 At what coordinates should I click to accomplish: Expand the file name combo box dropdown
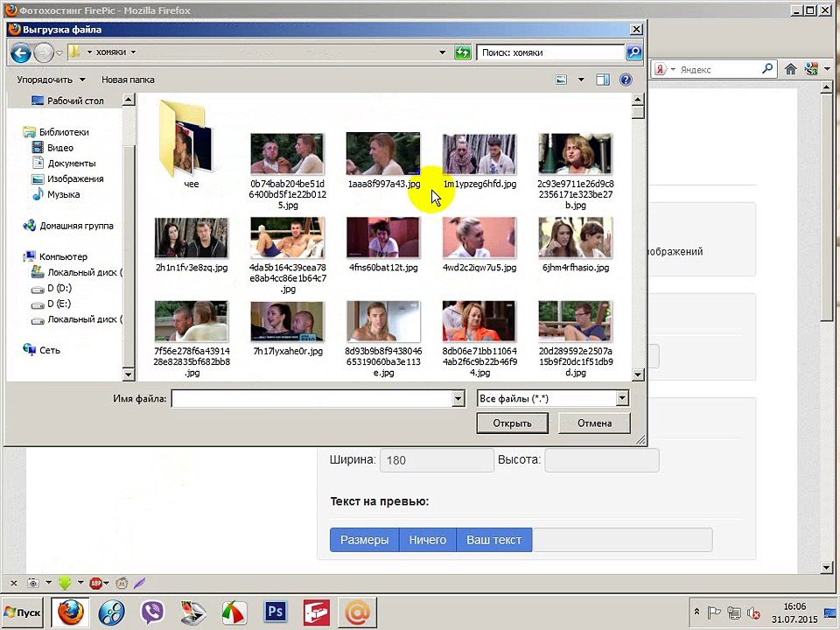[x=458, y=399]
